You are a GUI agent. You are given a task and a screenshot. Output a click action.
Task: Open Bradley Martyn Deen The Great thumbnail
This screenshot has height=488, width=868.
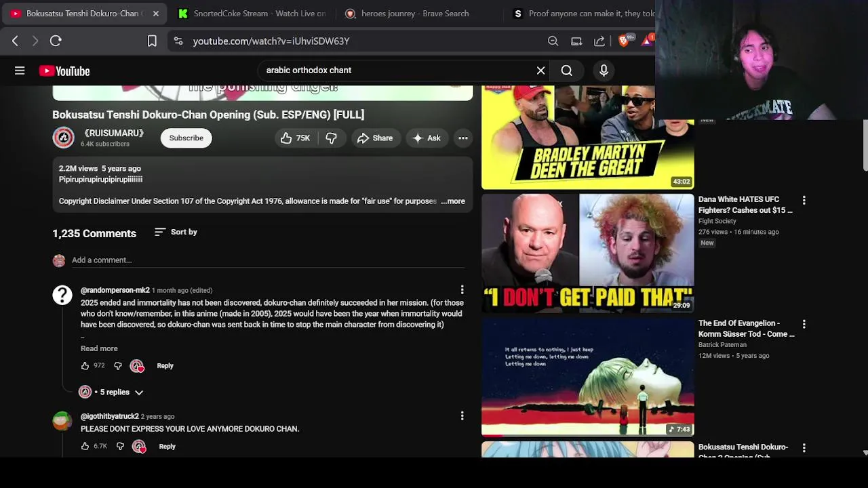(x=587, y=137)
